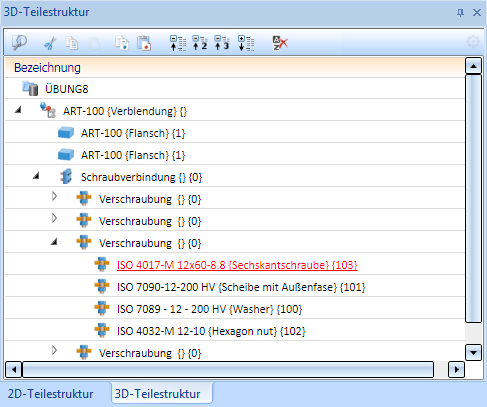
Task: Collapse the third, expanded Verschraubung node
Action: point(54,242)
